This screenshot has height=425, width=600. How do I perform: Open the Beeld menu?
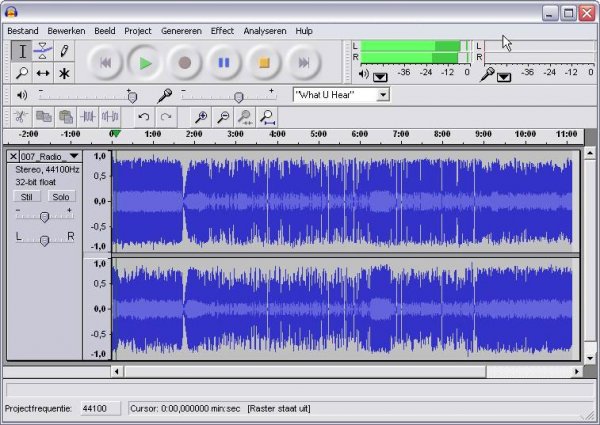point(105,31)
